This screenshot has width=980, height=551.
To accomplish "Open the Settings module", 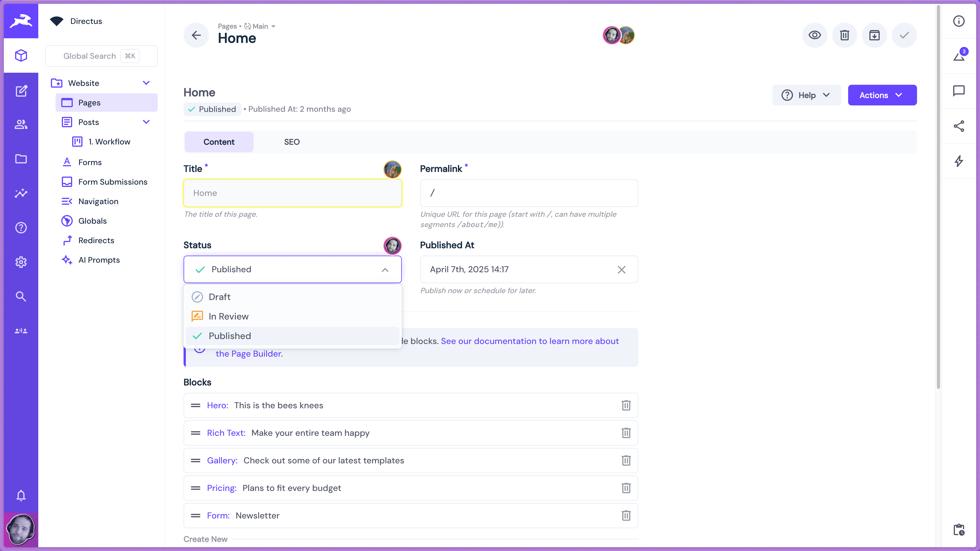I will [21, 262].
